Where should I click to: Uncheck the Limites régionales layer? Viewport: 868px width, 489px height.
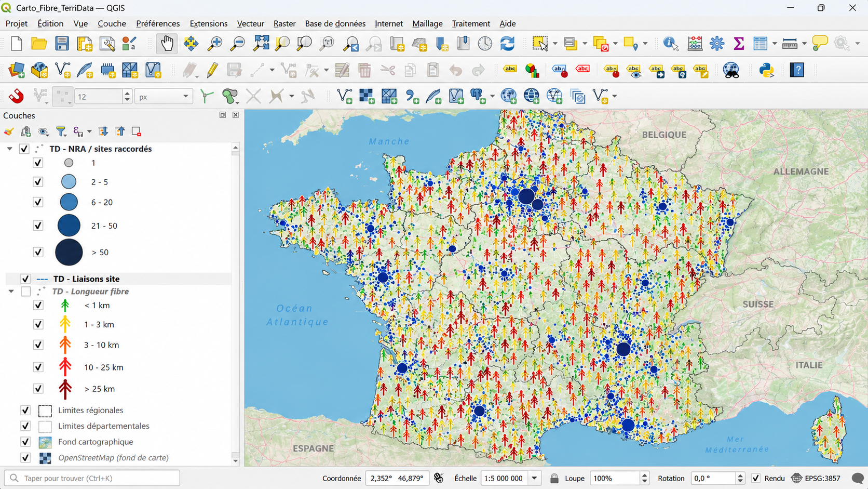[25, 410]
